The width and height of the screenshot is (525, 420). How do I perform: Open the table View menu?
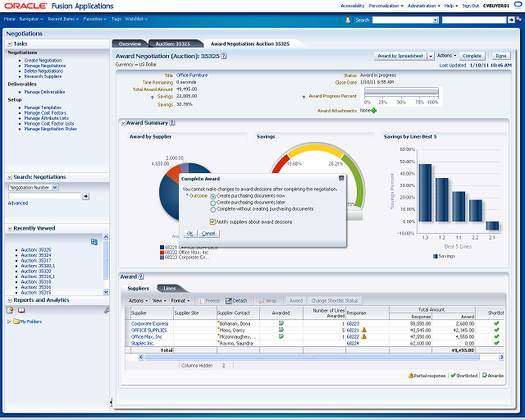[159, 301]
